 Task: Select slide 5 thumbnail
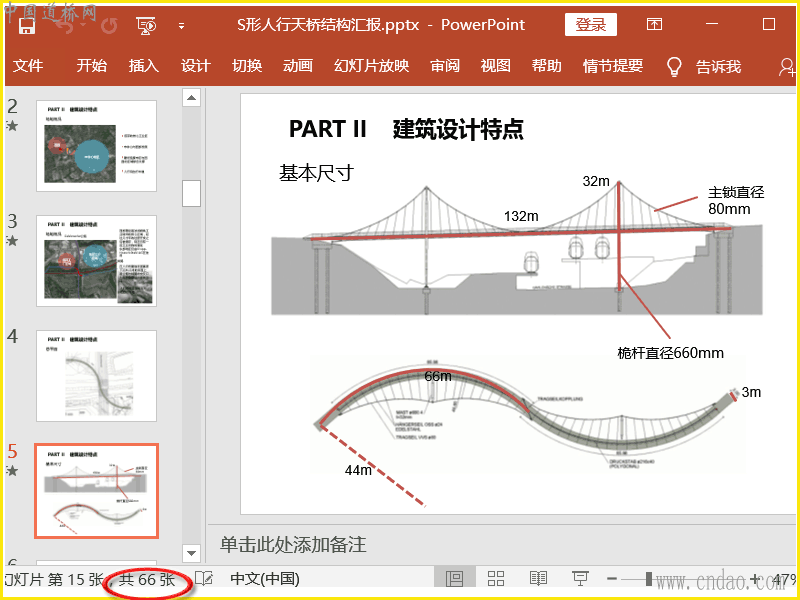point(96,491)
